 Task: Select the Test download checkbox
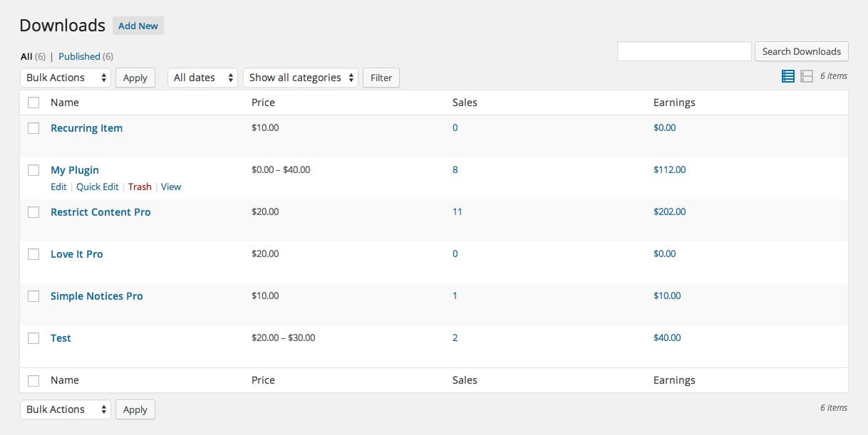coord(33,338)
